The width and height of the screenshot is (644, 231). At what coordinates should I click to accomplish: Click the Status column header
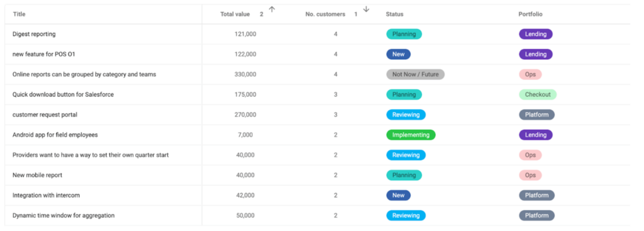[394, 14]
